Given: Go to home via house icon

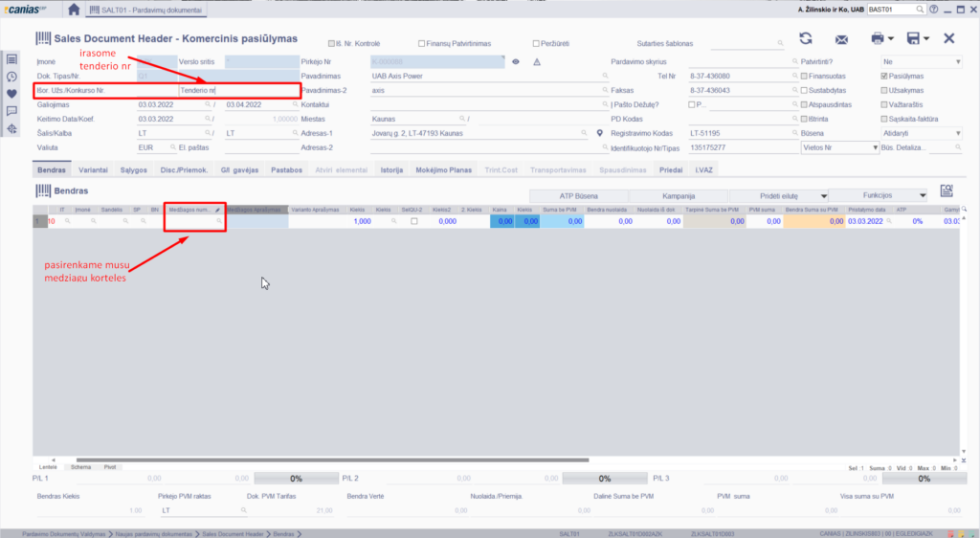Looking at the screenshot, I should 74,9.
